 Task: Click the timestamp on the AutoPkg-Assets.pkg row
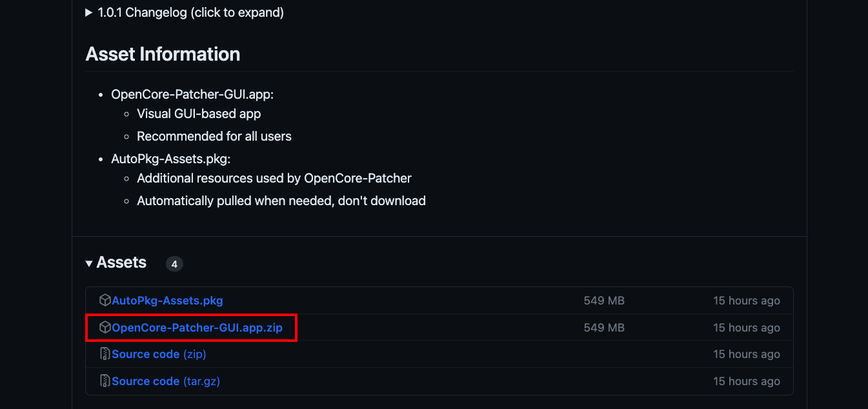[746, 301]
